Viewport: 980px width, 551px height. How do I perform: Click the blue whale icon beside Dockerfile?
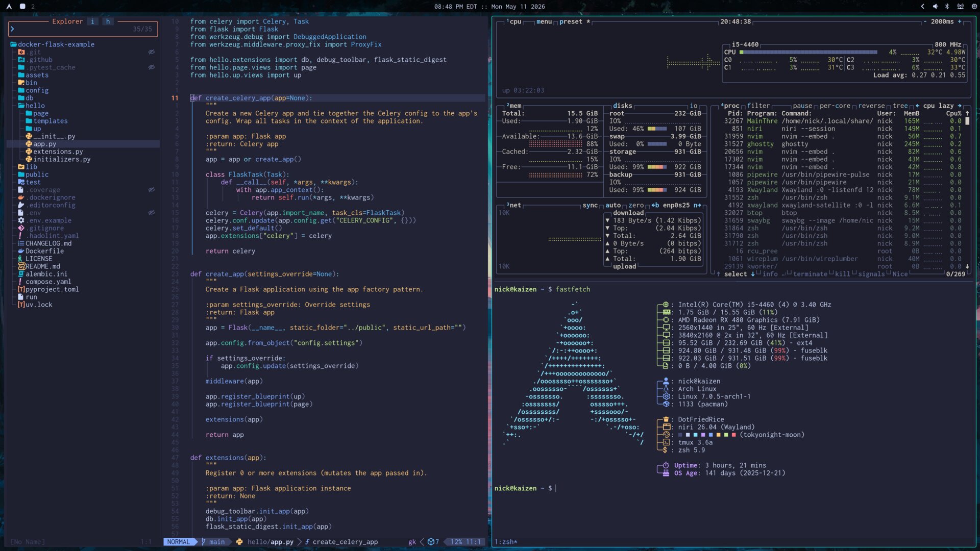click(21, 251)
